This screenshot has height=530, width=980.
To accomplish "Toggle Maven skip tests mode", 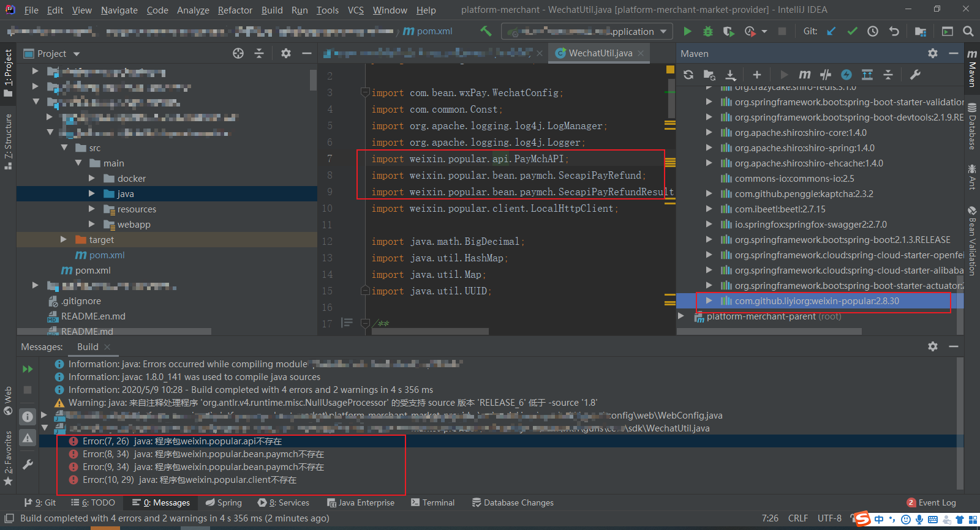I will click(x=846, y=75).
